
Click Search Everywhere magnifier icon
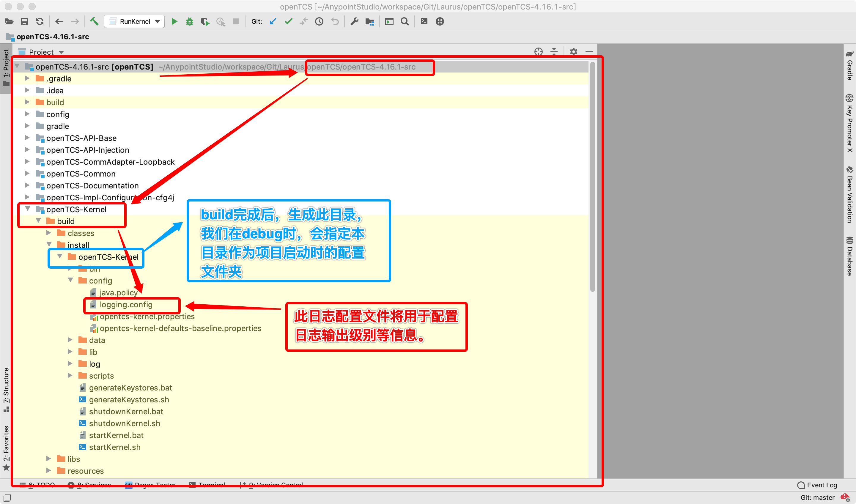coord(405,21)
